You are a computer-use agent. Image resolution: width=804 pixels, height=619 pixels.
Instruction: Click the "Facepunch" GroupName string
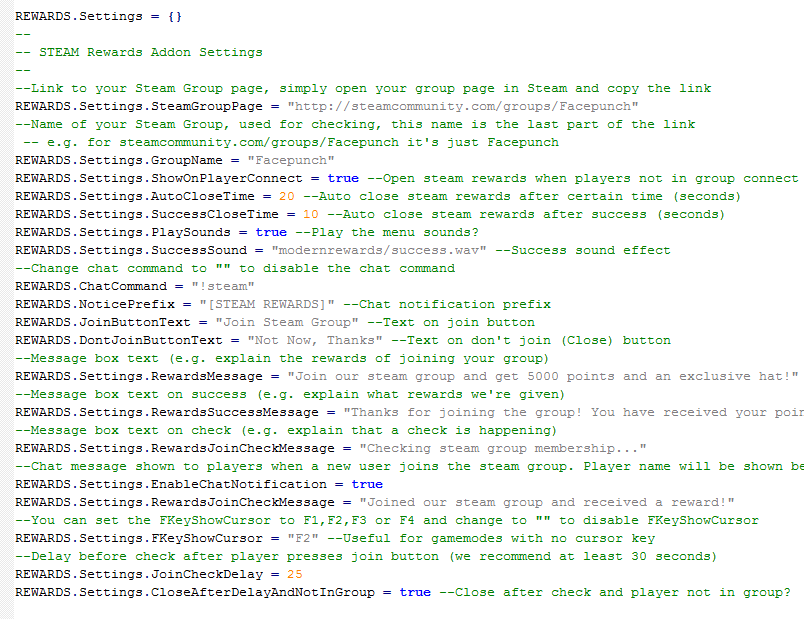point(291,161)
